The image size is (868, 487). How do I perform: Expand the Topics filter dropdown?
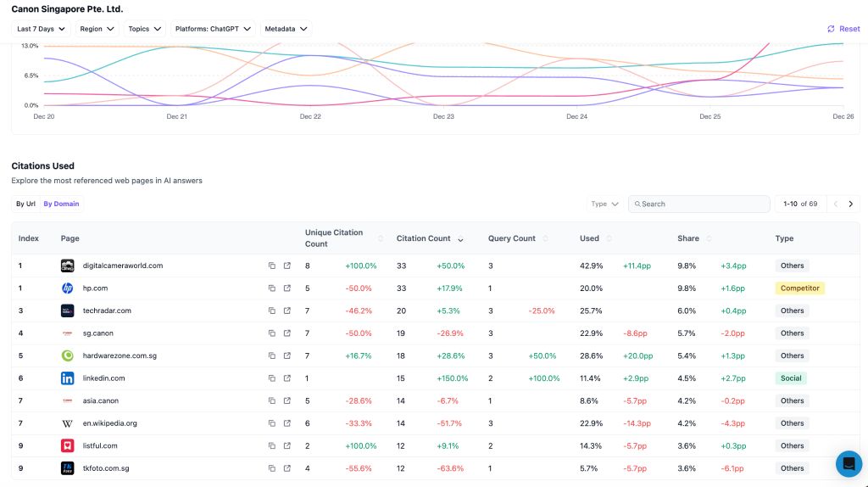coord(144,29)
